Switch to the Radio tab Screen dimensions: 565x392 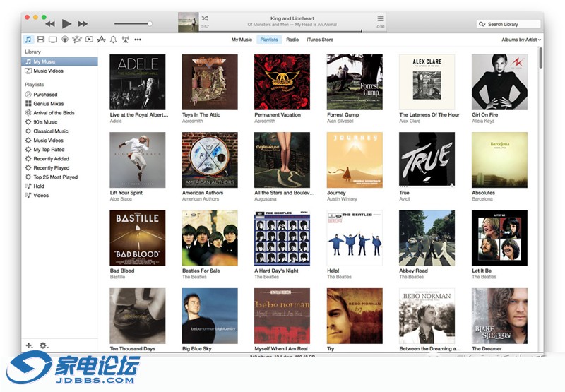tap(292, 40)
